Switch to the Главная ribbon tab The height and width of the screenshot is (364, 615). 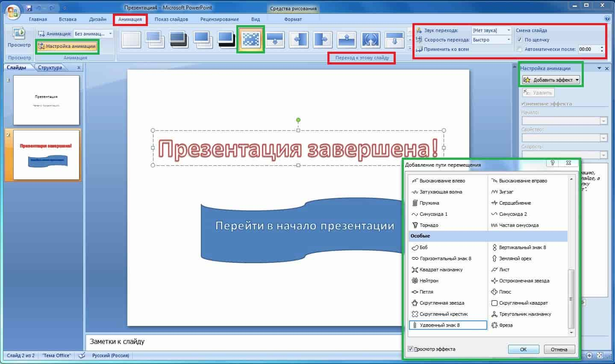(x=38, y=19)
